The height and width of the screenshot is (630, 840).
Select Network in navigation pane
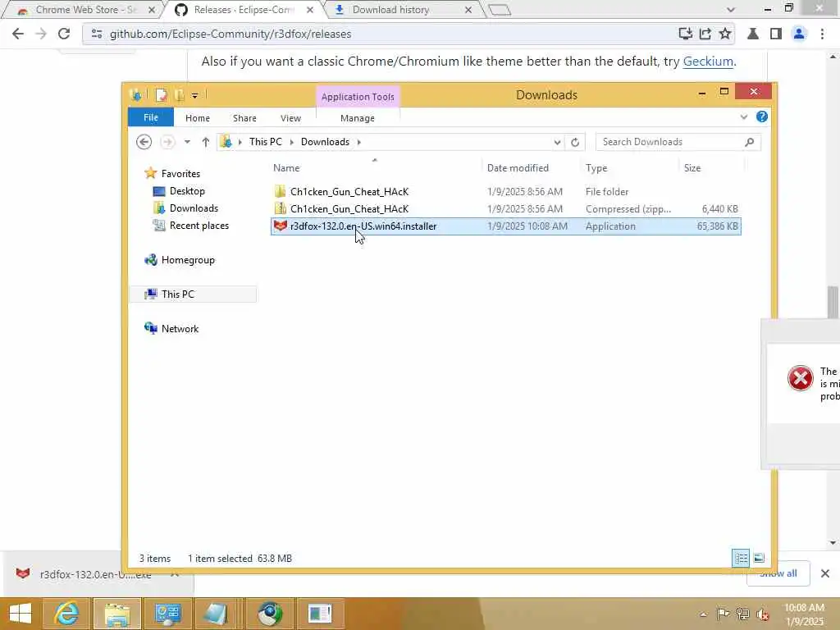pyautogui.click(x=180, y=328)
